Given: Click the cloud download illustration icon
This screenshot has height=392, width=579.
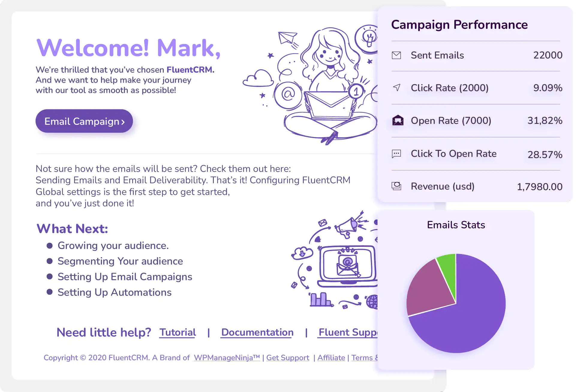Looking at the screenshot, I should point(302,253).
